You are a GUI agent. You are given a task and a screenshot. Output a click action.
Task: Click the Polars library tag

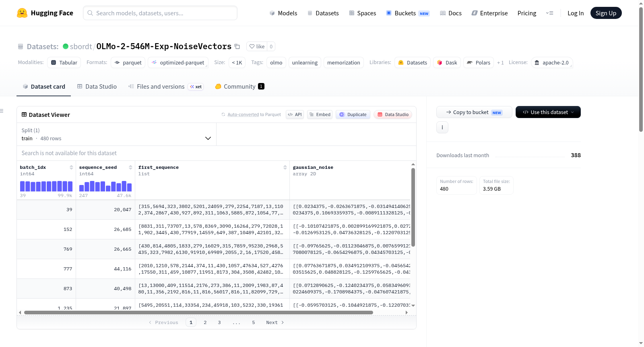click(479, 62)
